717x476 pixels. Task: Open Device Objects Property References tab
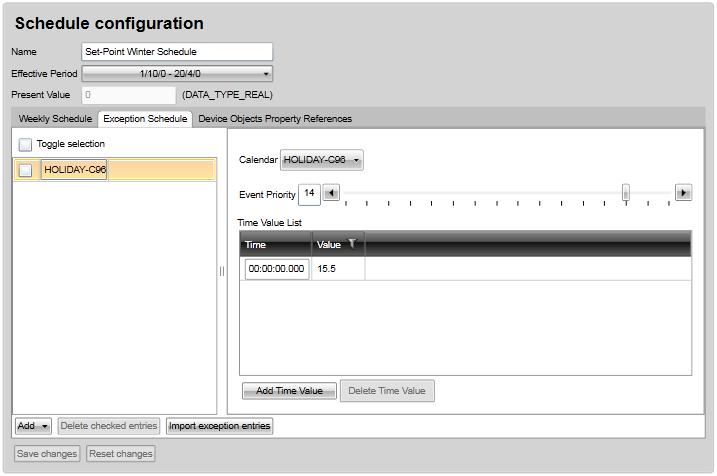tap(275, 119)
